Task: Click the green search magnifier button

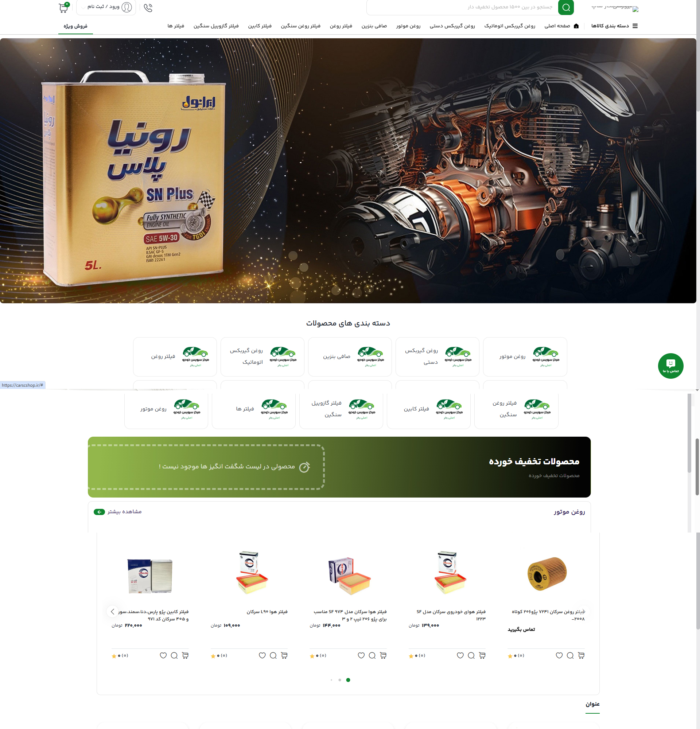Action: (x=566, y=7)
